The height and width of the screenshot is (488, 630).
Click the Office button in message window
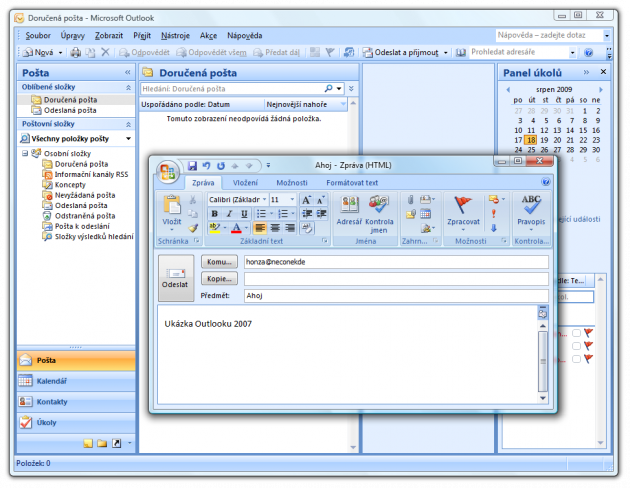[x=168, y=172]
